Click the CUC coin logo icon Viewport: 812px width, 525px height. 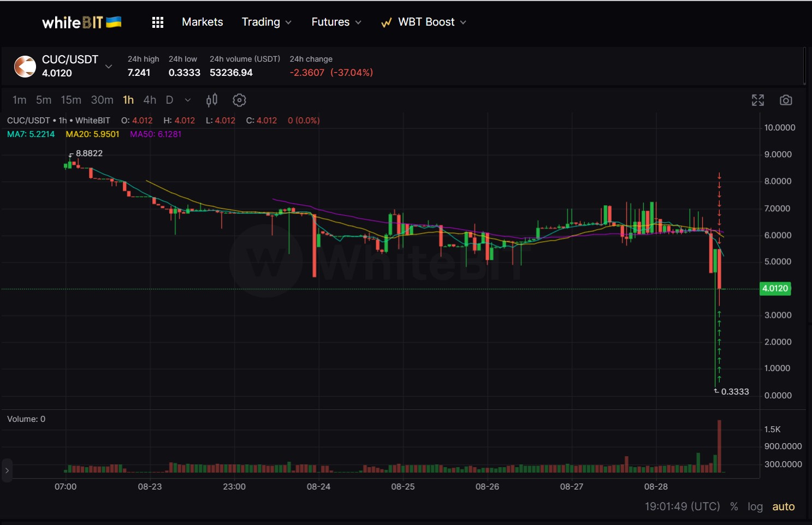pos(25,67)
